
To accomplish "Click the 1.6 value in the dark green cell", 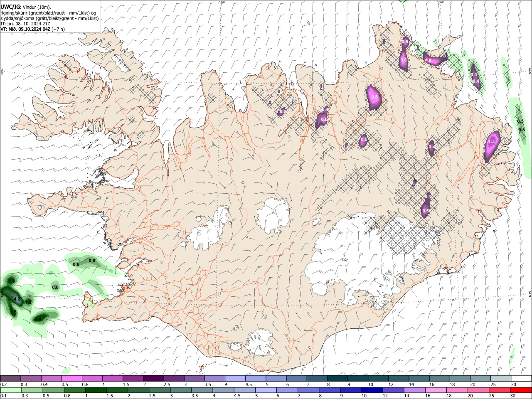I will (13, 312).
